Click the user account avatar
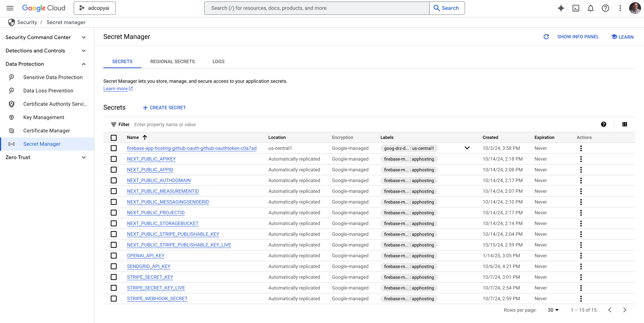Viewport: 644px width, 323px height. 635,8
